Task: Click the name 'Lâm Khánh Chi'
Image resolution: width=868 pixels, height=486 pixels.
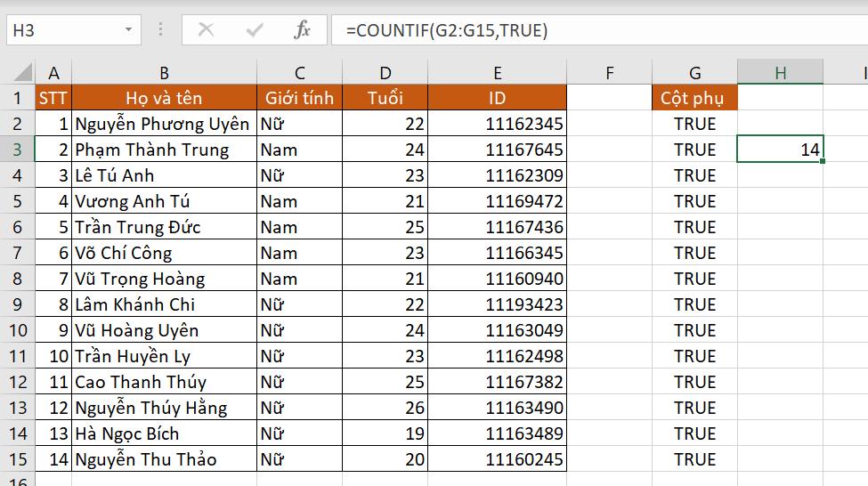Action: [x=135, y=304]
